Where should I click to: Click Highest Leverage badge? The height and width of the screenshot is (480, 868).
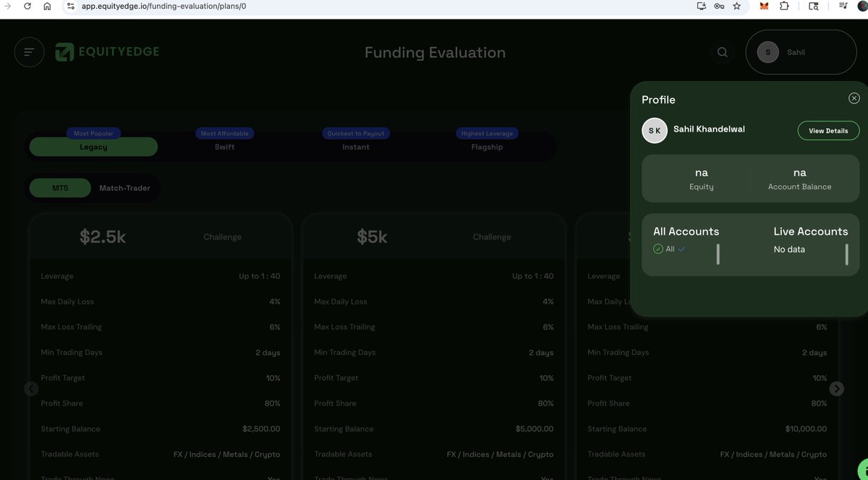point(487,134)
